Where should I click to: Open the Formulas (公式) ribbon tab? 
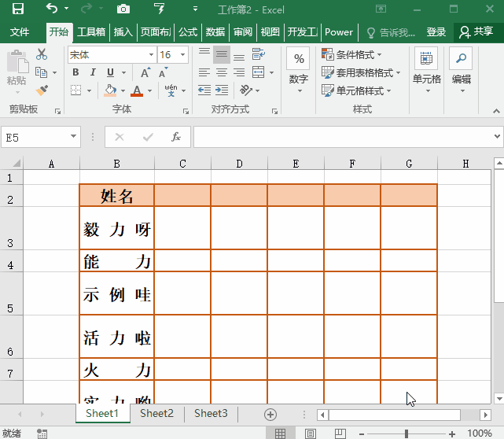click(188, 32)
